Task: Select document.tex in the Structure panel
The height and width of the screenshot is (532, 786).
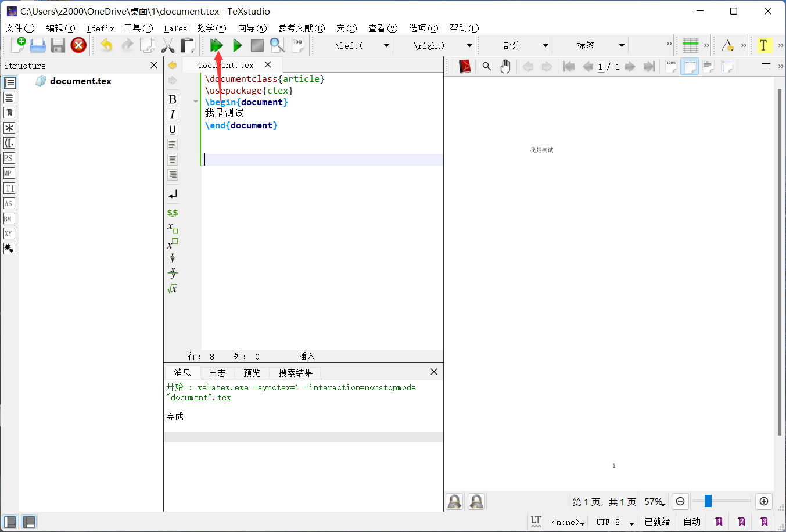Action: tap(81, 81)
